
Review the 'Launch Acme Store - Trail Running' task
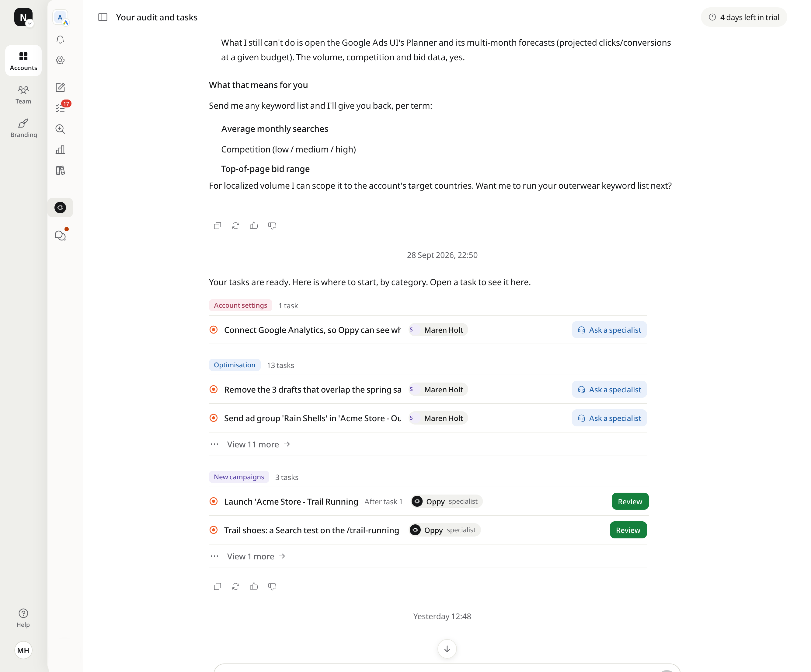point(630,501)
